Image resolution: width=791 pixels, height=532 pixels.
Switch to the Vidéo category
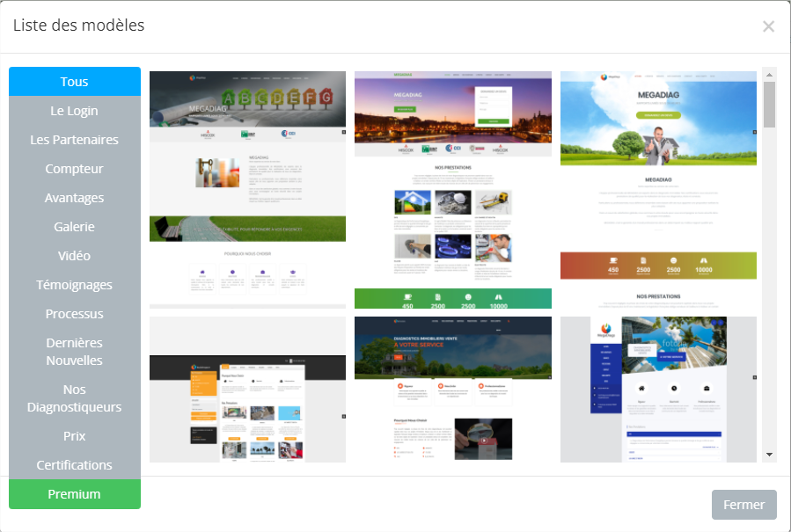[x=75, y=256]
